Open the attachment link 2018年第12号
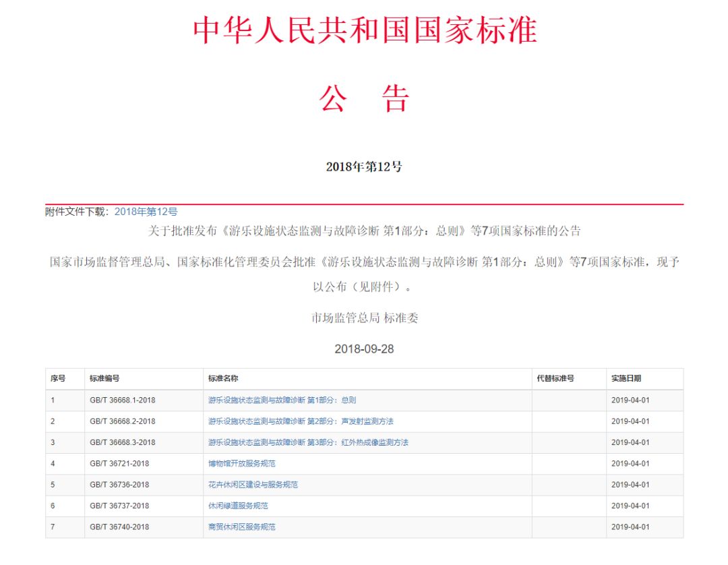The image size is (728, 565). 146,212
